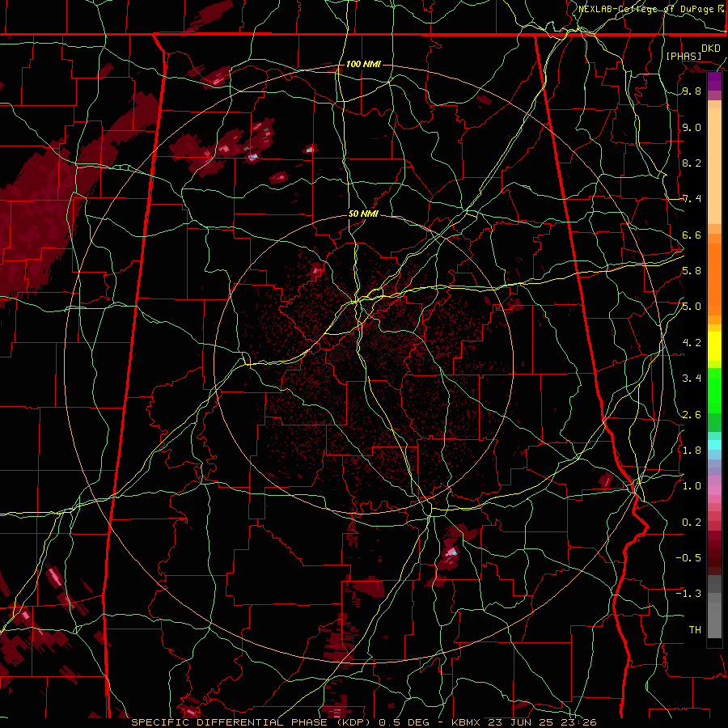Viewport: 728px width, 728px height.
Task: Click the 2.6 value on the color scale
Action: click(692, 415)
